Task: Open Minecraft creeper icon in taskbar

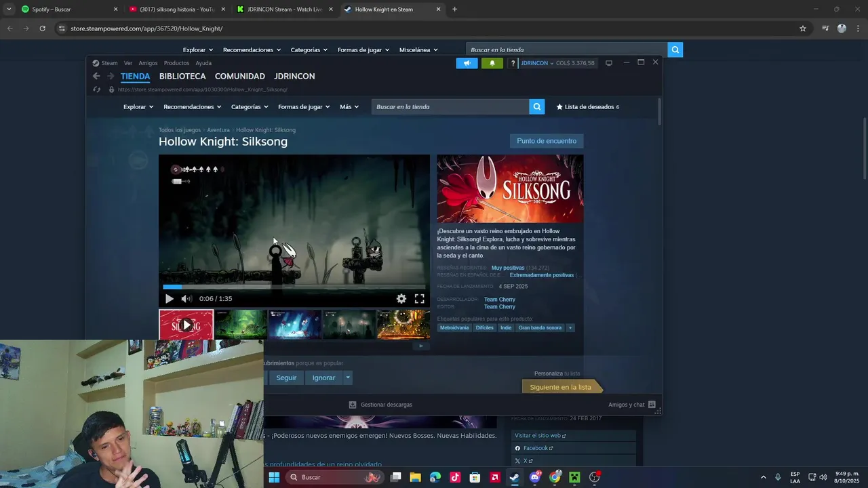Action: (x=574, y=477)
